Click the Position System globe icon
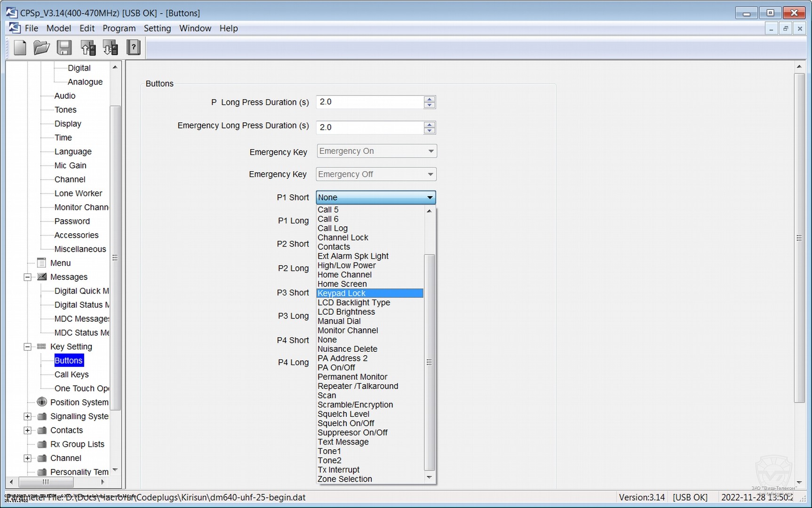The image size is (812, 508). [x=42, y=402]
